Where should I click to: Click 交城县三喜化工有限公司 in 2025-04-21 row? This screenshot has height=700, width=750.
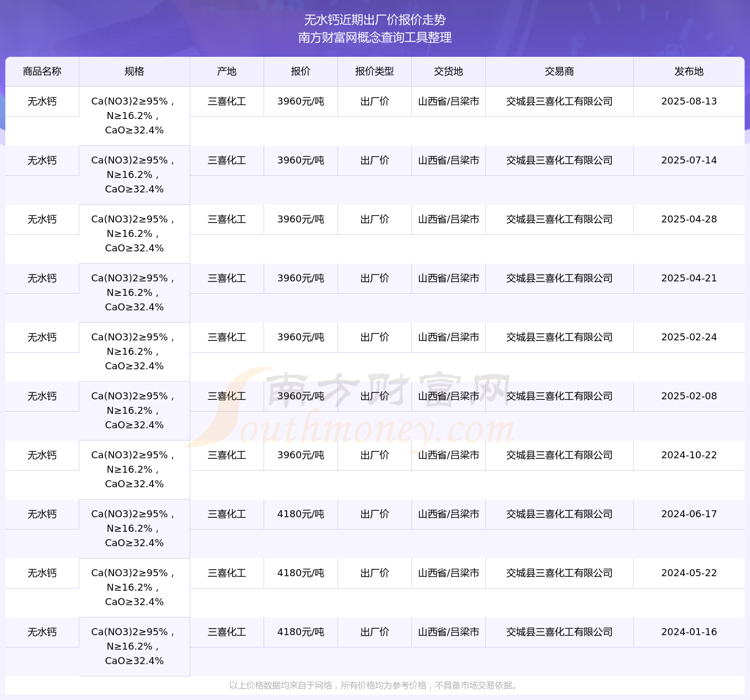(x=559, y=278)
